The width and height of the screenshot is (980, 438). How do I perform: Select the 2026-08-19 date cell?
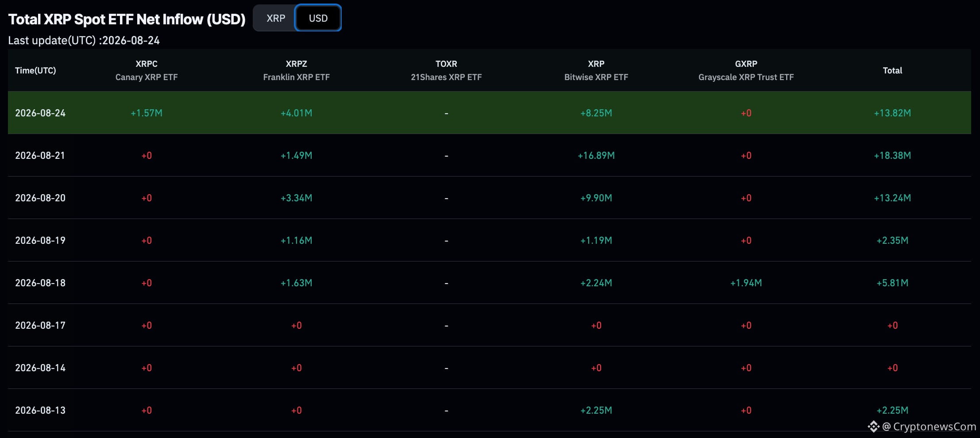[40, 240]
